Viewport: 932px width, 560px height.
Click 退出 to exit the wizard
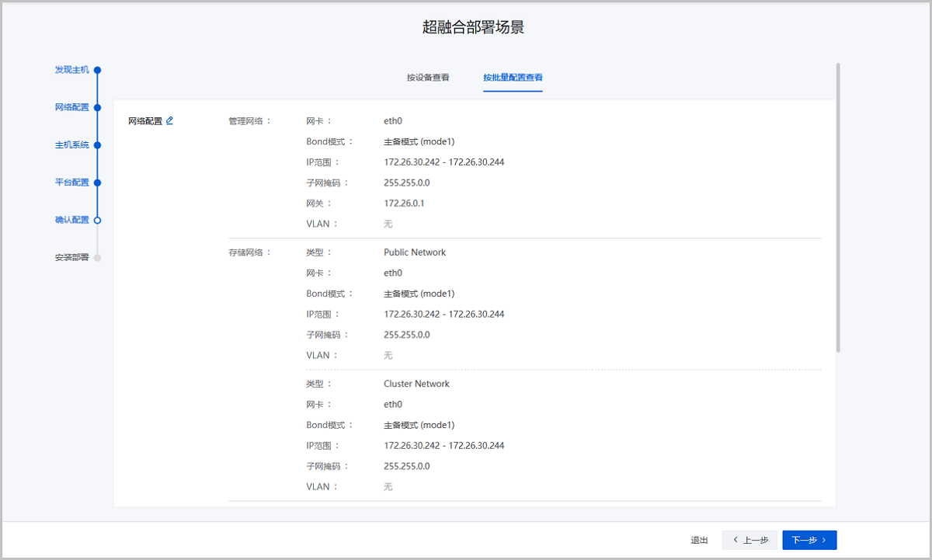(x=699, y=540)
